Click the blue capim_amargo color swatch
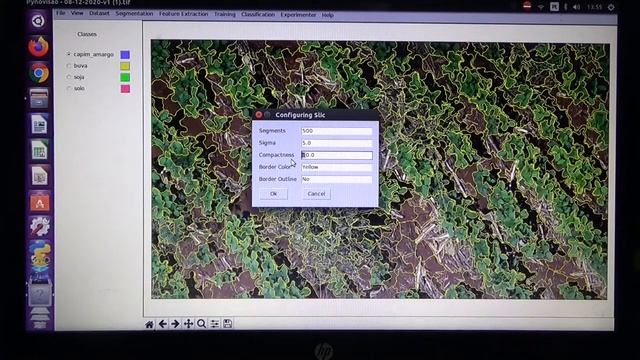This screenshot has width=640, height=360. (x=125, y=55)
